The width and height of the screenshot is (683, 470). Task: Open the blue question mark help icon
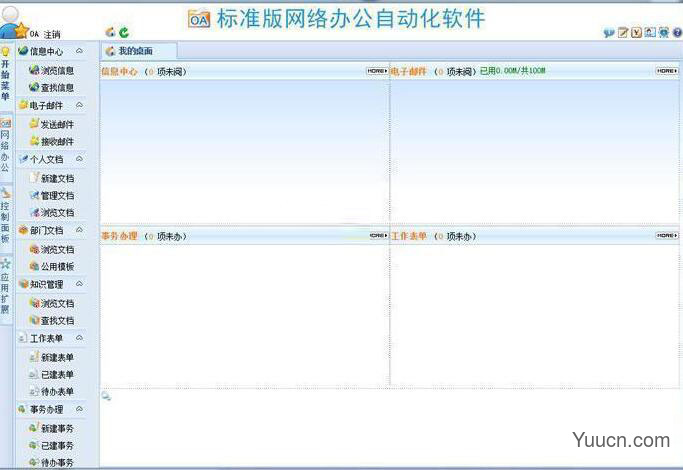[677, 33]
